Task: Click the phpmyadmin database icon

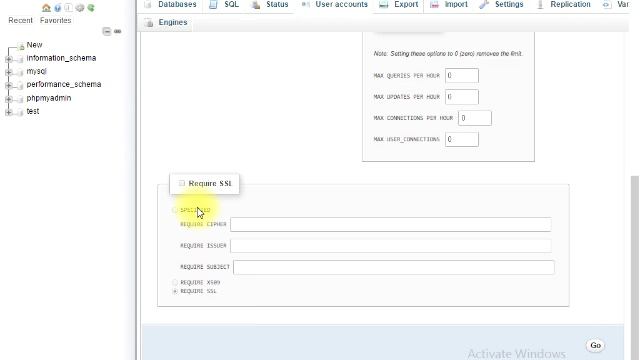Action: pos(19,99)
